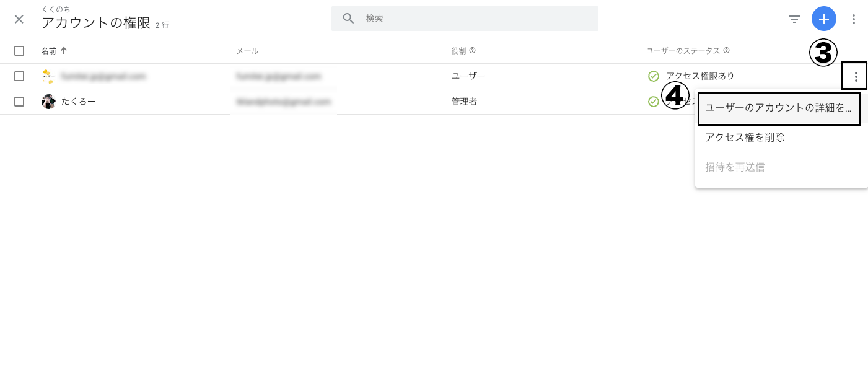The image size is (868, 368).
Task: Select アクセス権を削除 from the menu
Action: click(x=745, y=138)
